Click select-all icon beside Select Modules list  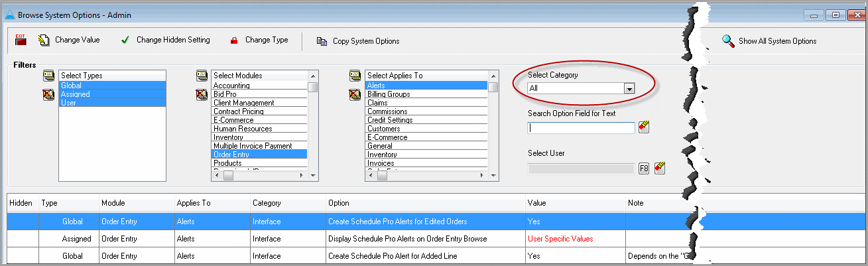click(x=202, y=75)
